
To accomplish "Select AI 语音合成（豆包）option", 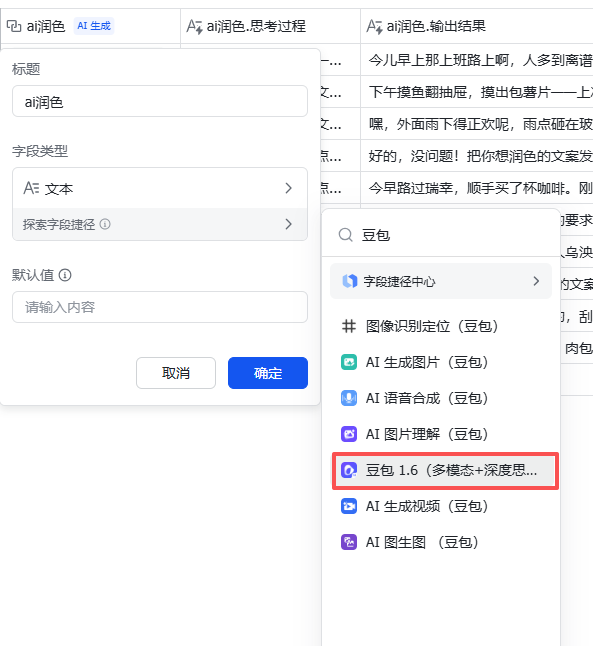I will tap(441, 398).
